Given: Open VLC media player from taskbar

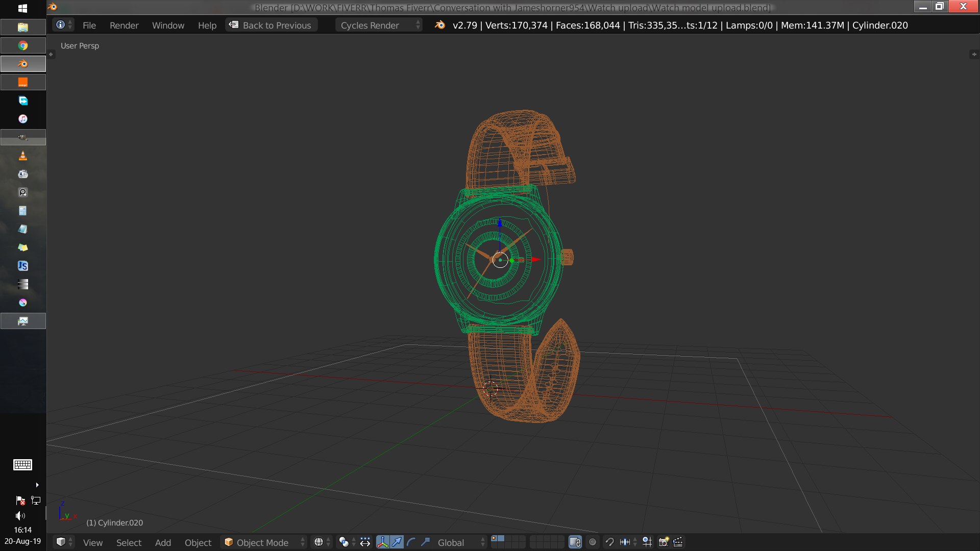Looking at the screenshot, I should [23, 156].
